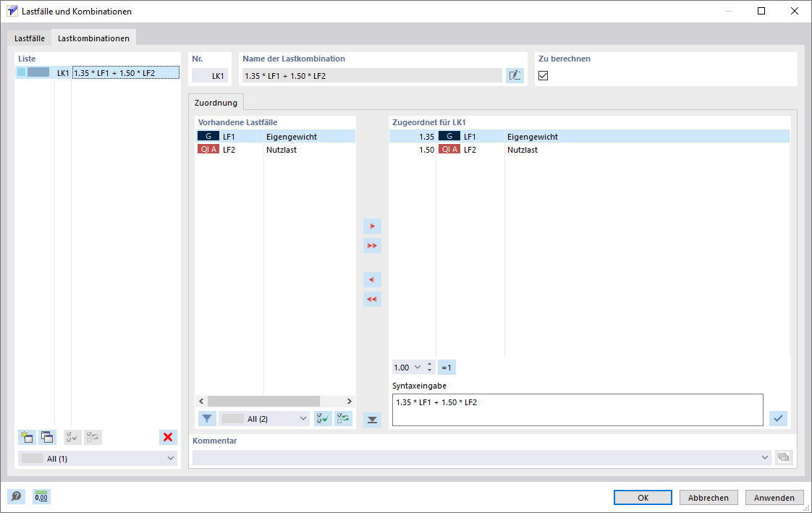
Task: Close the Lastfälle und Kombinationen dialog
Action: pos(795,11)
